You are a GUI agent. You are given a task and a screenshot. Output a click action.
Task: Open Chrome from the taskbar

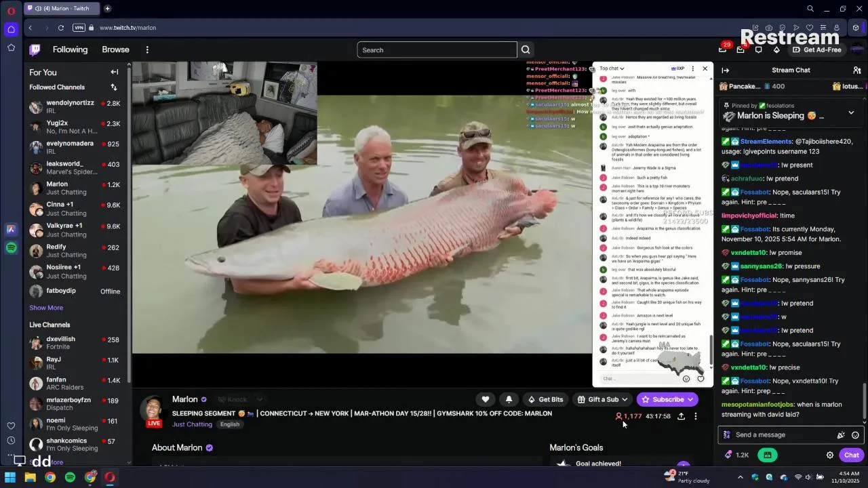tap(50, 477)
